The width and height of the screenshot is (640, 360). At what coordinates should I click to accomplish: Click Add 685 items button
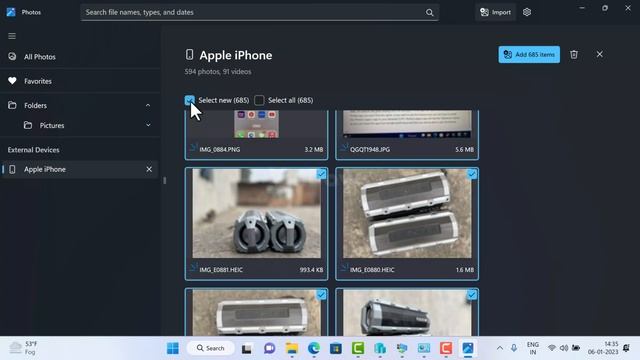(529, 54)
